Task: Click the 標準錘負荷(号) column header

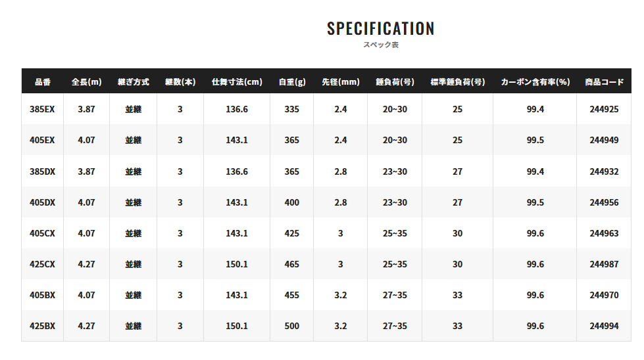Action: pos(458,82)
